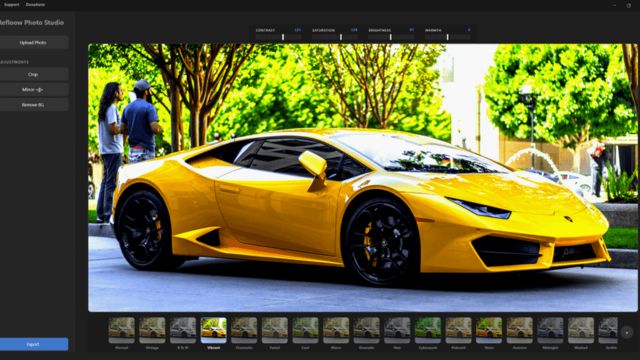The height and width of the screenshot is (360, 640).
Task: Apply the Cinematic filter thumbnail
Action: tap(244, 330)
